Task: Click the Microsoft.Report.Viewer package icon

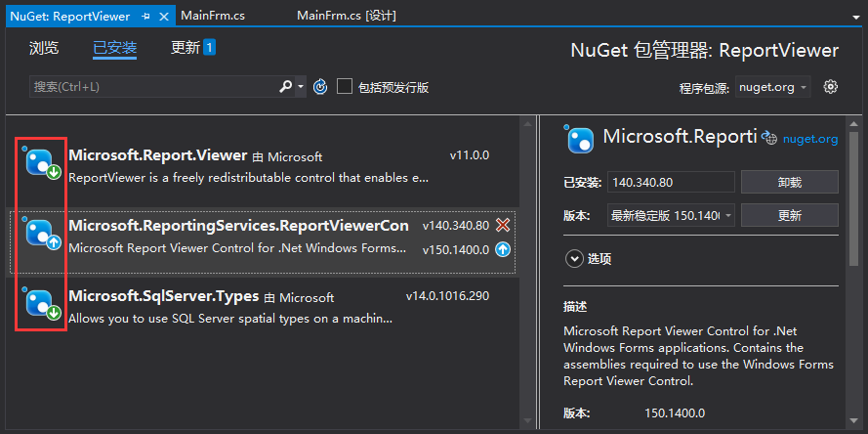Action: click(42, 162)
